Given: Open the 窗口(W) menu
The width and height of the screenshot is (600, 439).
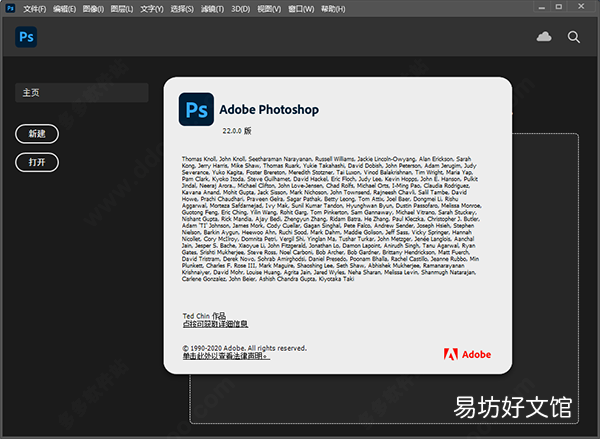Looking at the screenshot, I should (301, 9).
